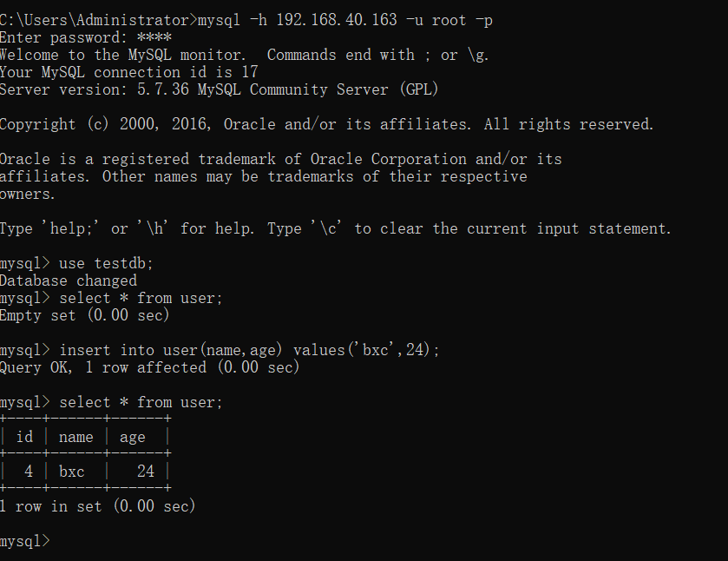Click the masked password asterisks
This screenshot has width=728, height=561.
154,37
